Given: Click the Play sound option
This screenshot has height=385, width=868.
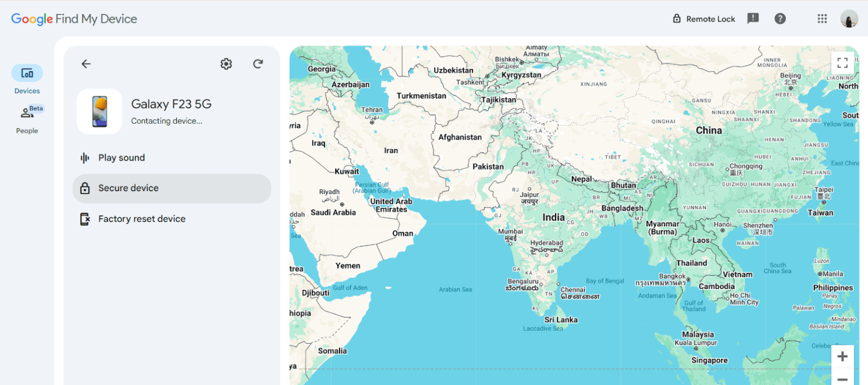Looking at the screenshot, I should click(171, 157).
